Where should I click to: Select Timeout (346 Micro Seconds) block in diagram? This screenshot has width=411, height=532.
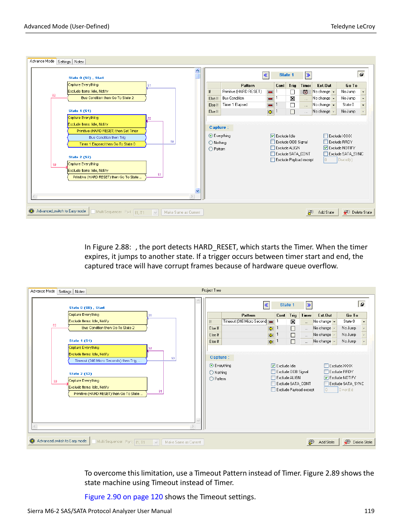point(107,361)
